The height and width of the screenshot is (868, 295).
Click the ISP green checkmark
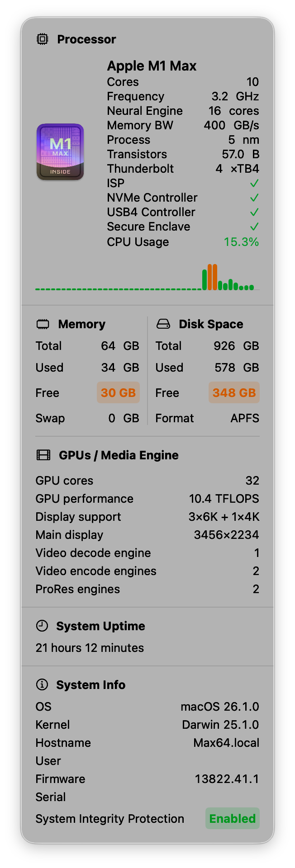pos(254,183)
